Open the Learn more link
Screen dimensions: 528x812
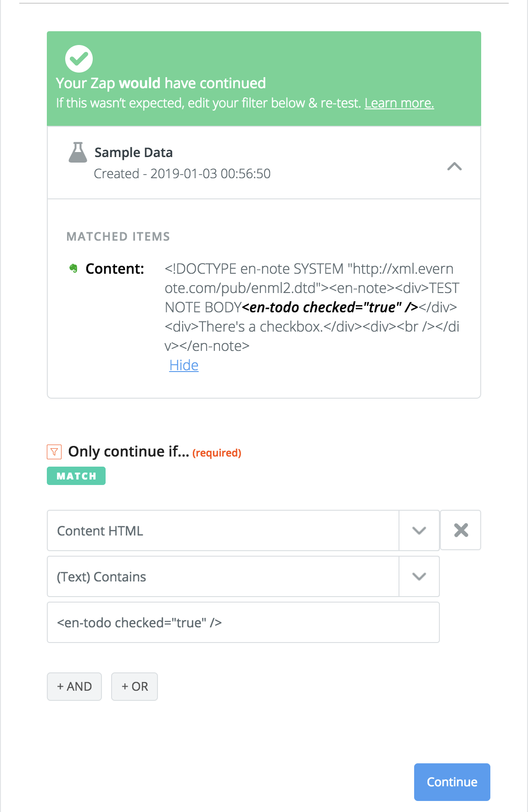399,103
